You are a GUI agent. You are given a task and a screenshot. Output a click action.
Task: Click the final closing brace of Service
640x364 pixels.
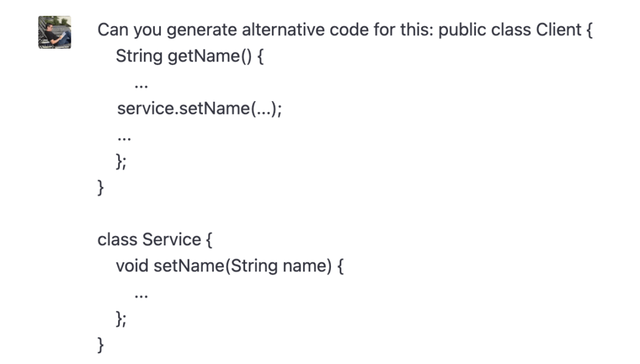point(101,345)
